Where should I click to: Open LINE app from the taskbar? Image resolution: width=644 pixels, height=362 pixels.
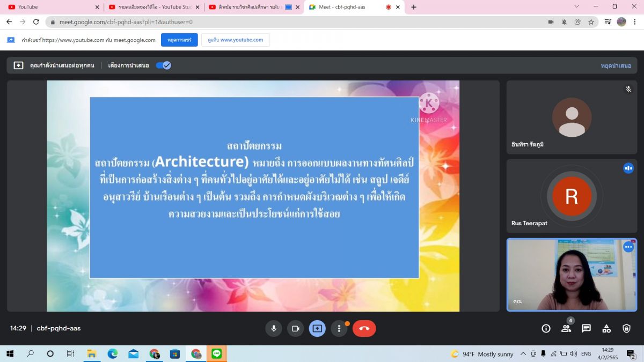pos(217,354)
